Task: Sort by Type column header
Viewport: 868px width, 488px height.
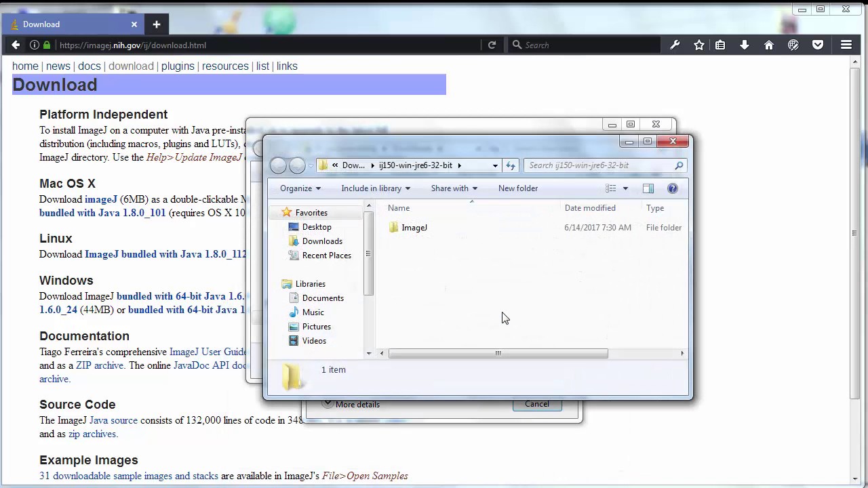Action: (655, 208)
